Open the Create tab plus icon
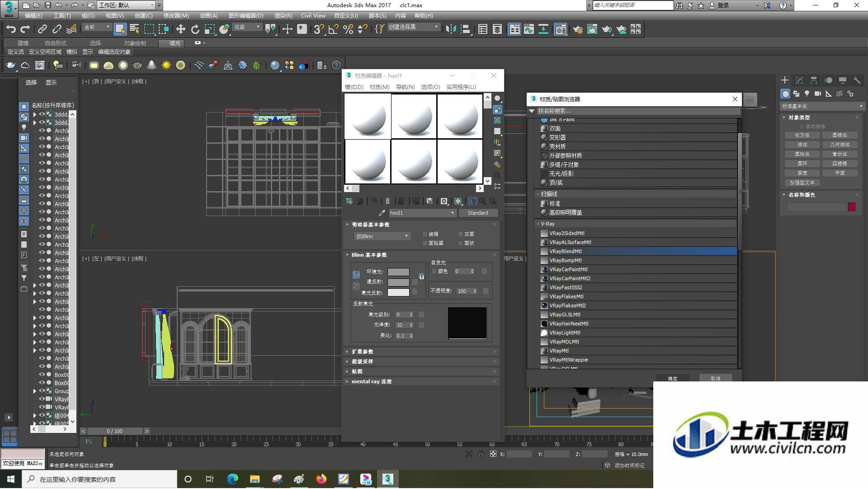 point(785,80)
